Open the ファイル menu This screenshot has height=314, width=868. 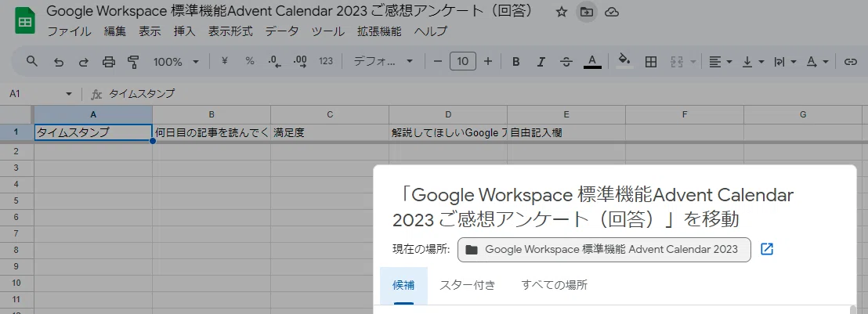point(69,31)
